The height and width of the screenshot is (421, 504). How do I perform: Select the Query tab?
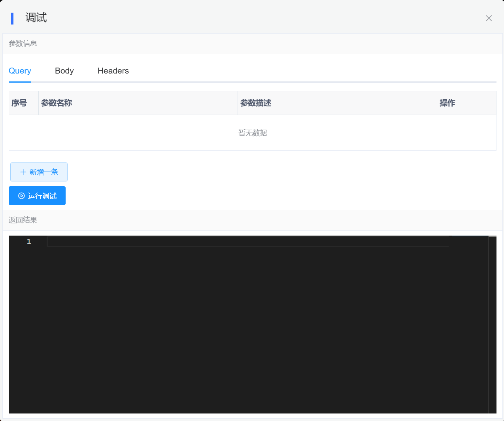(x=20, y=71)
